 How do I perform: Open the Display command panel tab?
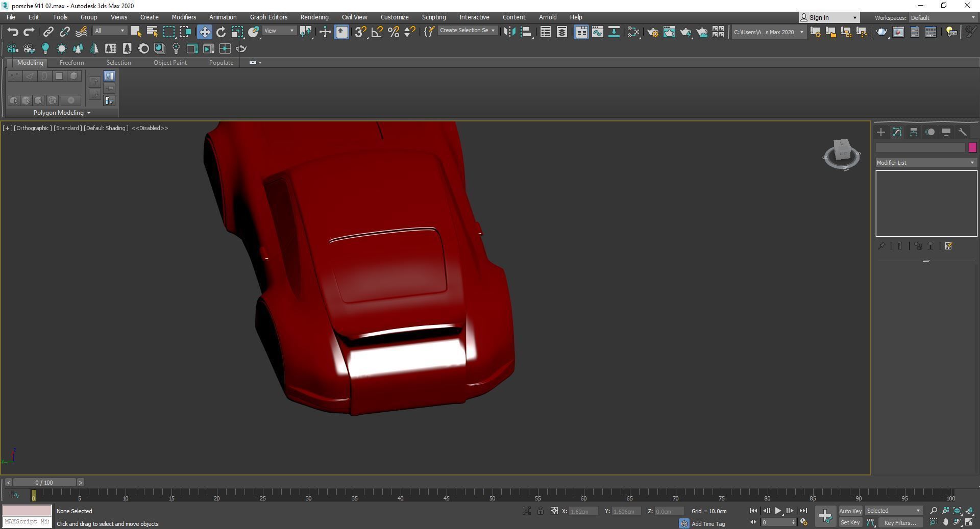click(946, 132)
